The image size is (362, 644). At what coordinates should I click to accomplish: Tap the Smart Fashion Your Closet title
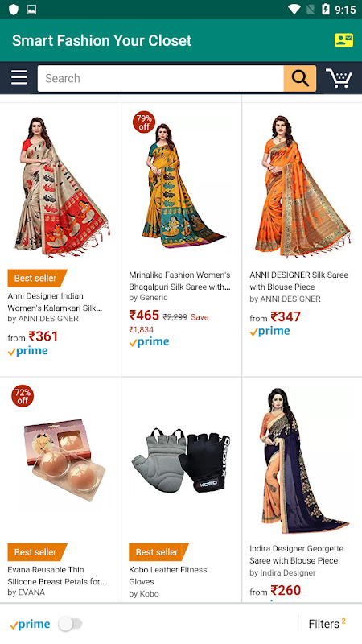pos(102,40)
